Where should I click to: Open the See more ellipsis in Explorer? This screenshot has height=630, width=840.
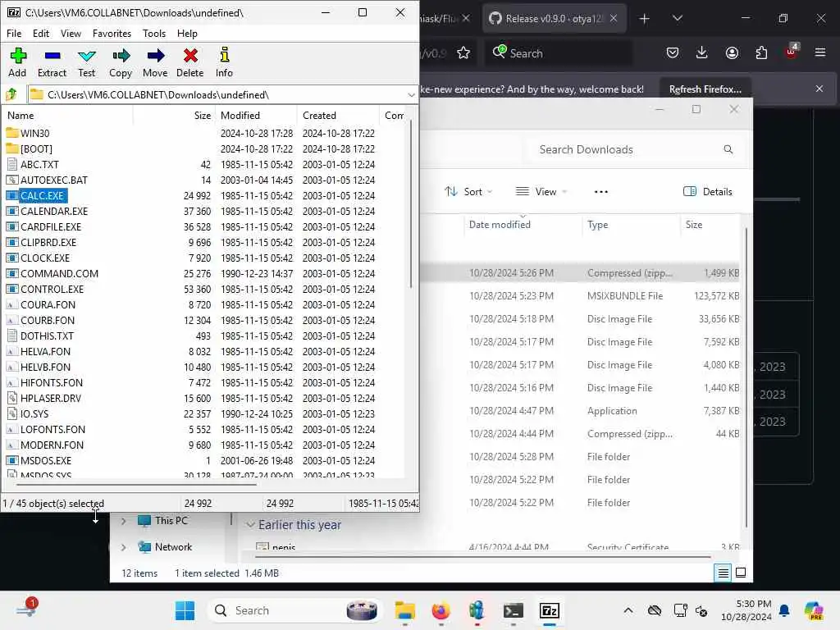601,191
